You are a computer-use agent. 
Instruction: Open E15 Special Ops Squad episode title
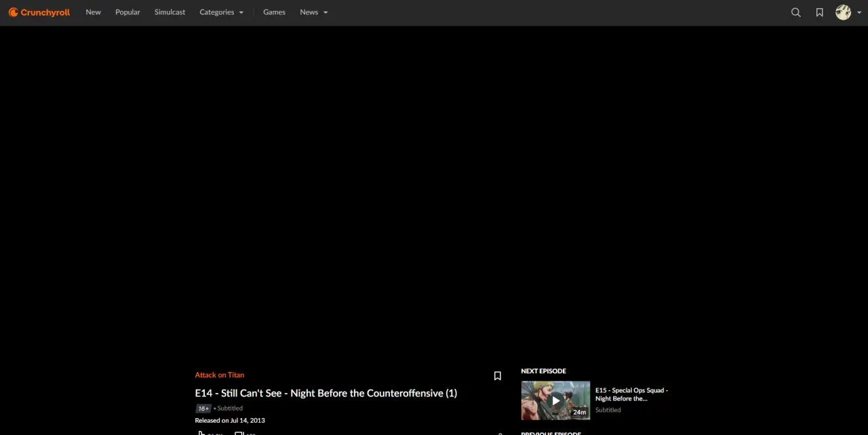(631, 394)
